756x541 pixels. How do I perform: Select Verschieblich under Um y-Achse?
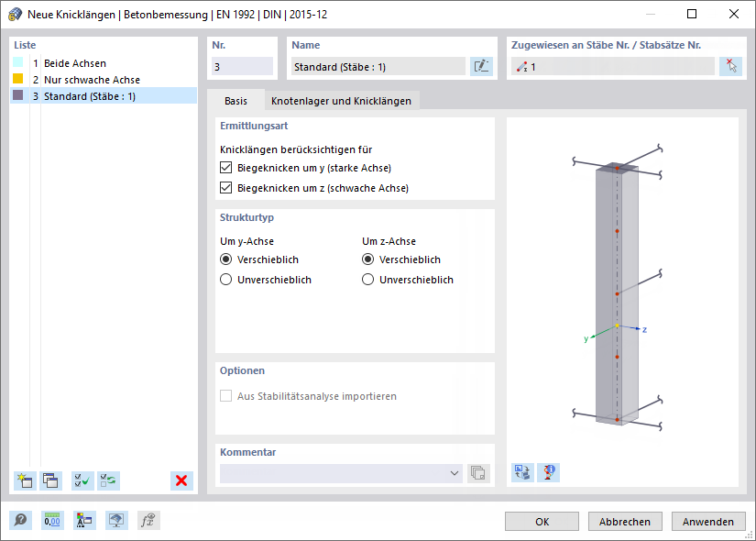pyautogui.click(x=225, y=259)
